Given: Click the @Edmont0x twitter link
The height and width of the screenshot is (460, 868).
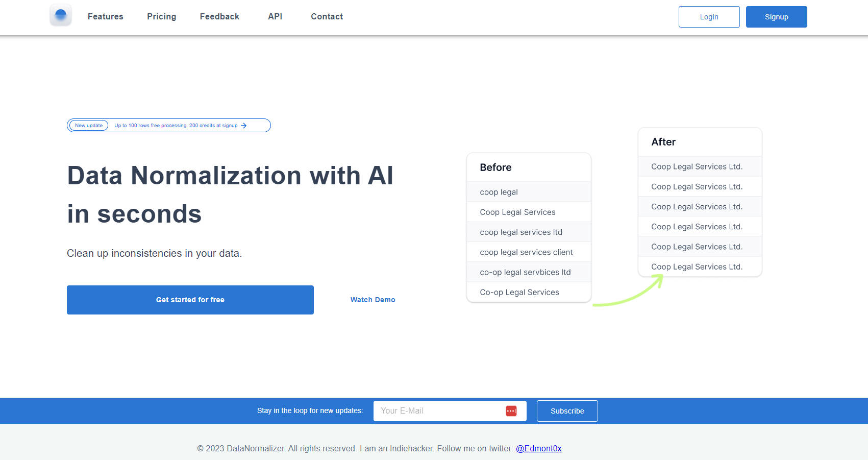Looking at the screenshot, I should (539, 448).
